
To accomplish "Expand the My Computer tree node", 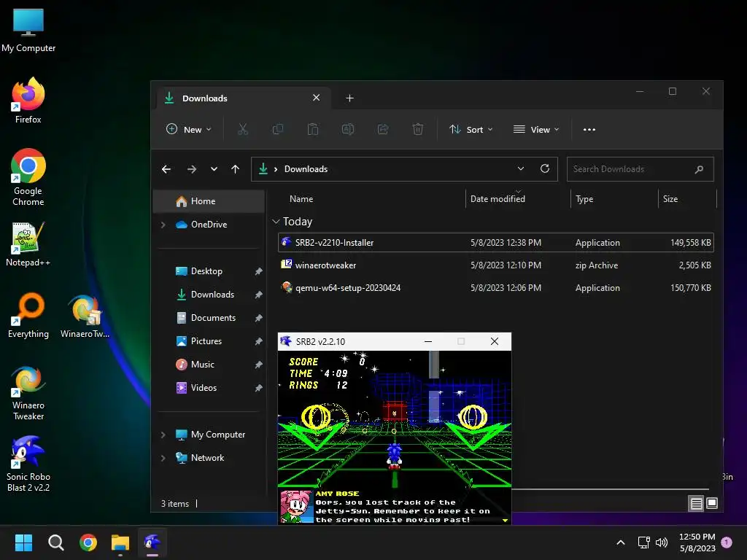I will pos(163,435).
